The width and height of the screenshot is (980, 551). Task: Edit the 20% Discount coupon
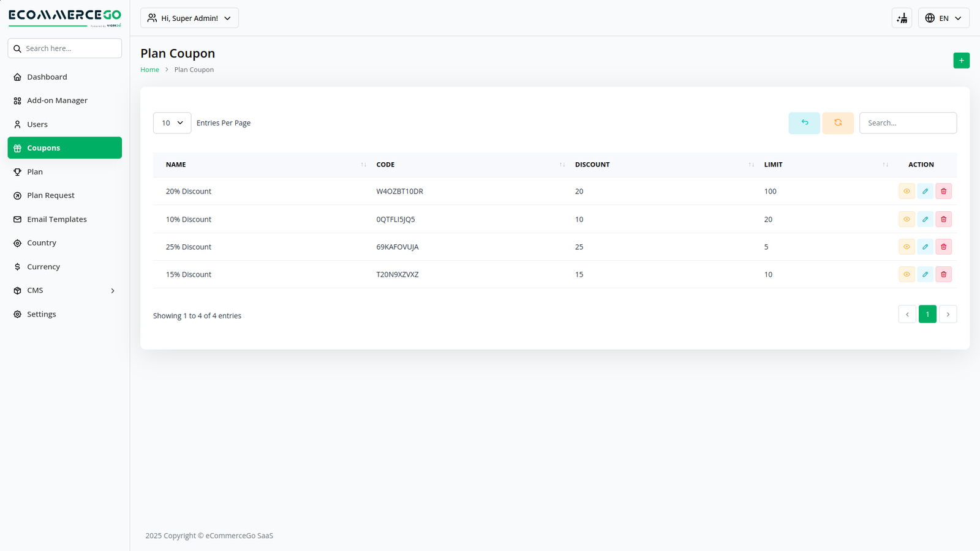click(925, 192)
